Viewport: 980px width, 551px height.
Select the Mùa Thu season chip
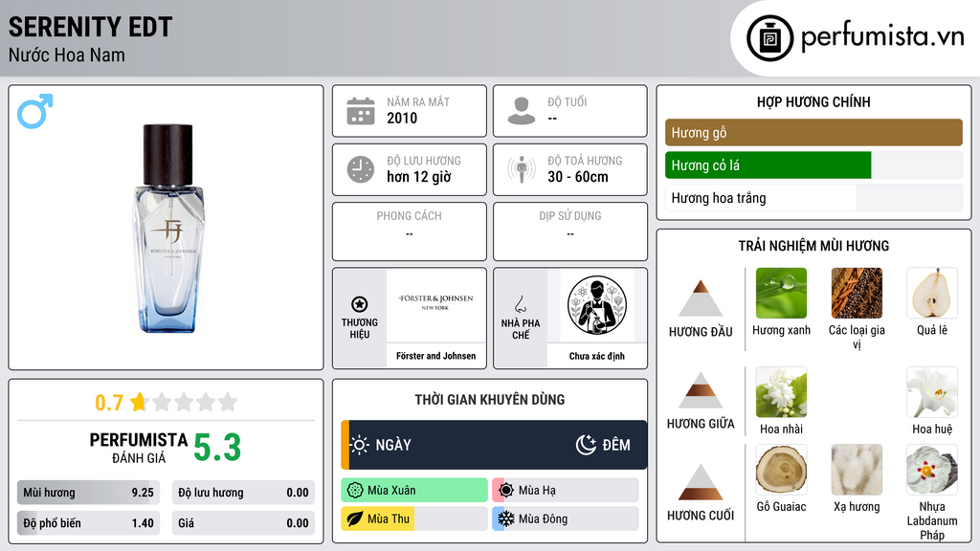(414, 518)
